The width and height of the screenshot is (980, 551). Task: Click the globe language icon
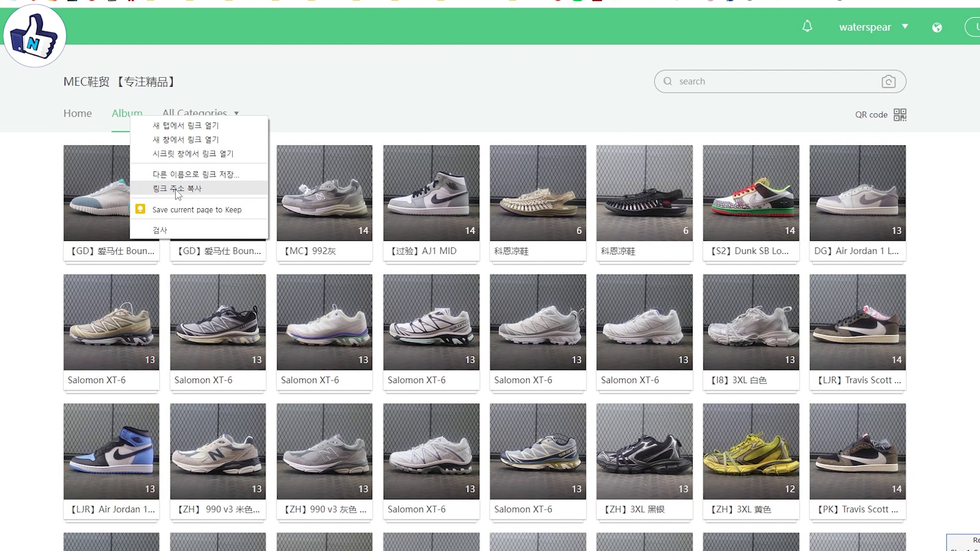[937, 28]
